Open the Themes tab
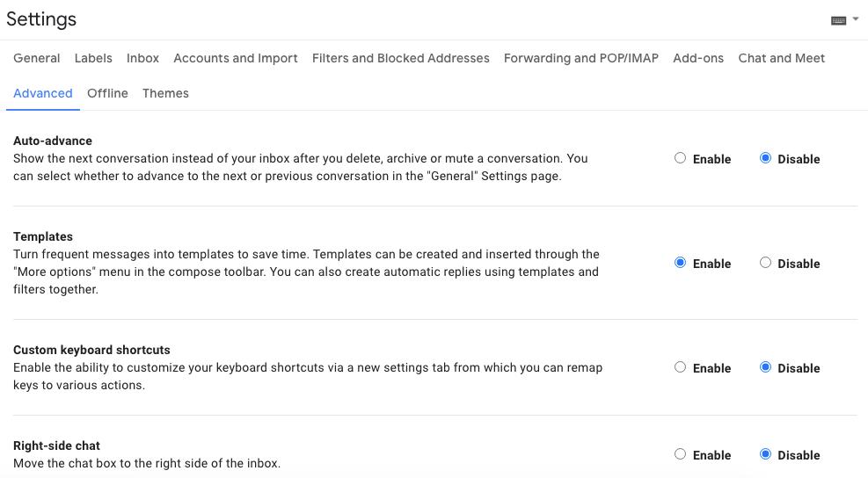 pos(165,93)
